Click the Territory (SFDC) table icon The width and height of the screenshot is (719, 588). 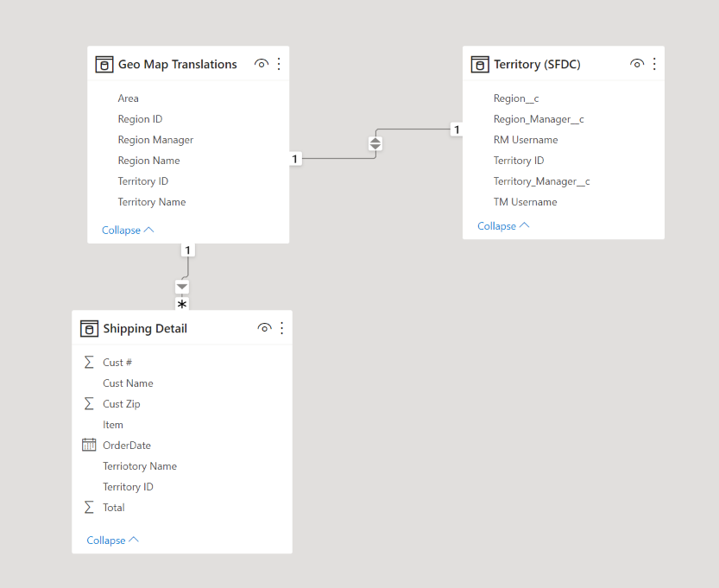point(480,65)
